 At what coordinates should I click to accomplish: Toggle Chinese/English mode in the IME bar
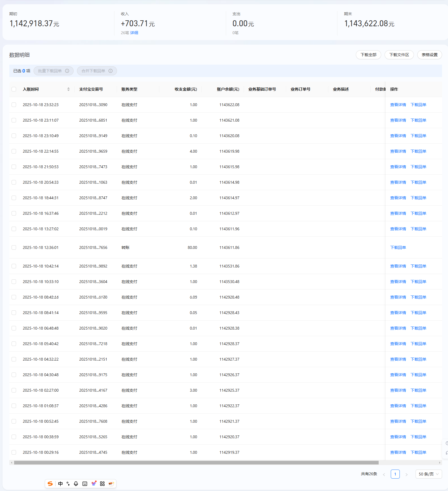[x=60, y=484]
